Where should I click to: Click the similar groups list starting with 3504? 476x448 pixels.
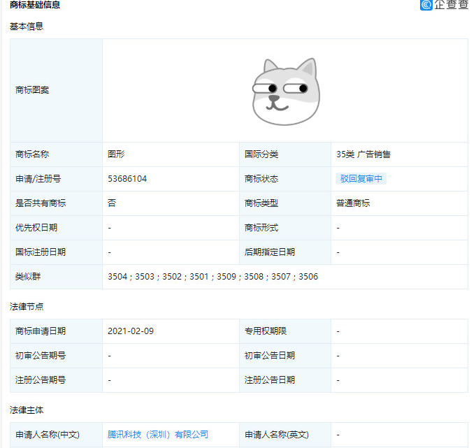pos(212,277)
